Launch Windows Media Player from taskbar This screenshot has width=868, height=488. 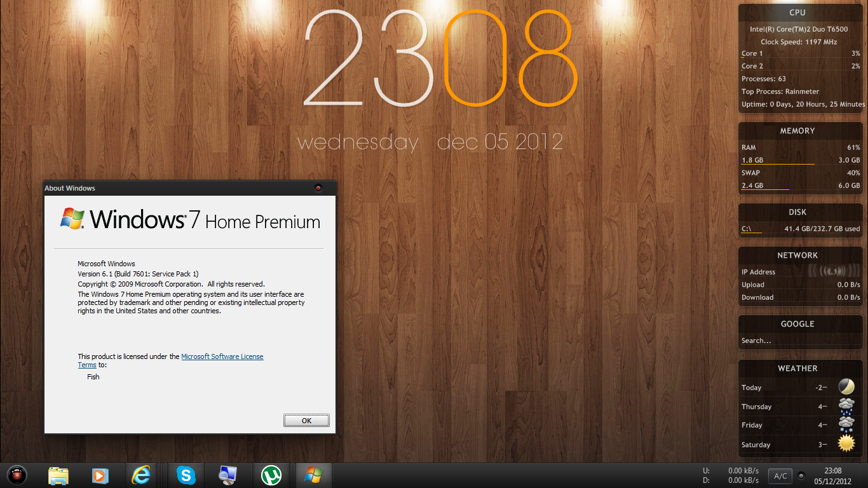[x=100, y=475]
